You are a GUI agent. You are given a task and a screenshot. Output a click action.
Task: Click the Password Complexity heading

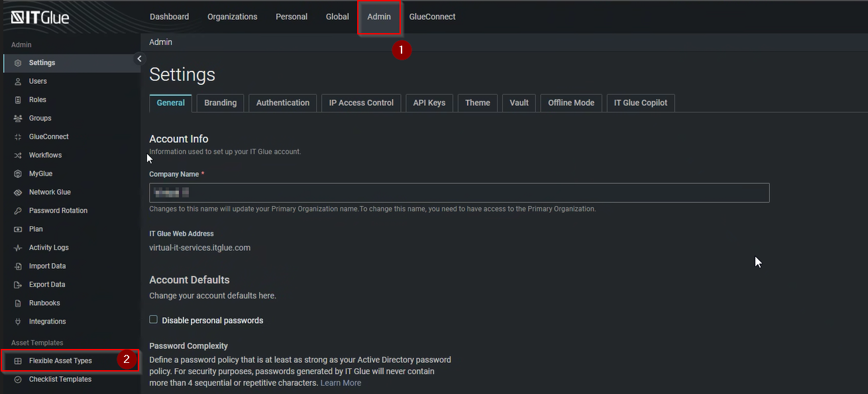click(188, 346)
